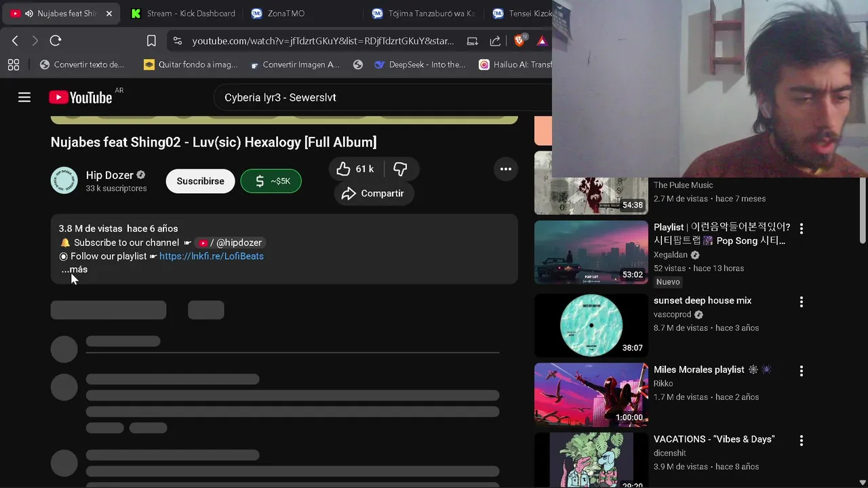Open VACATIONS - "Vibes & Days" title
The image size is (868, 488).
[x=714, y=439]
